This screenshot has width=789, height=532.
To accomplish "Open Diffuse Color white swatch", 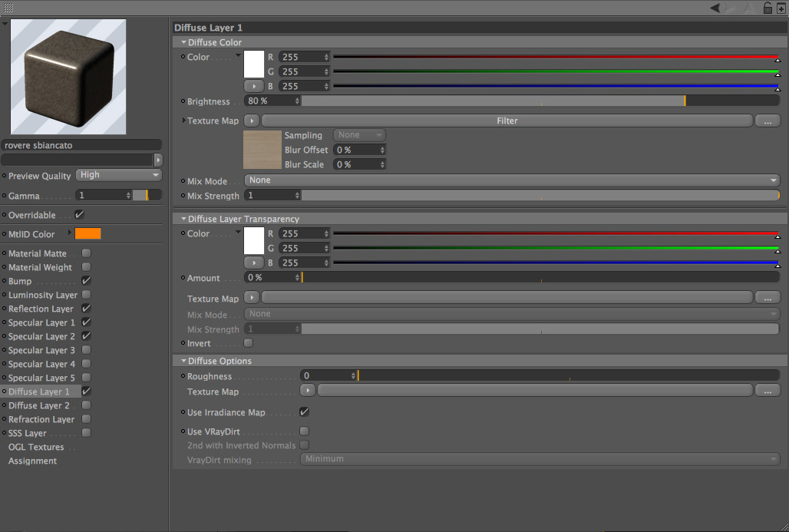I will point(253,64).
